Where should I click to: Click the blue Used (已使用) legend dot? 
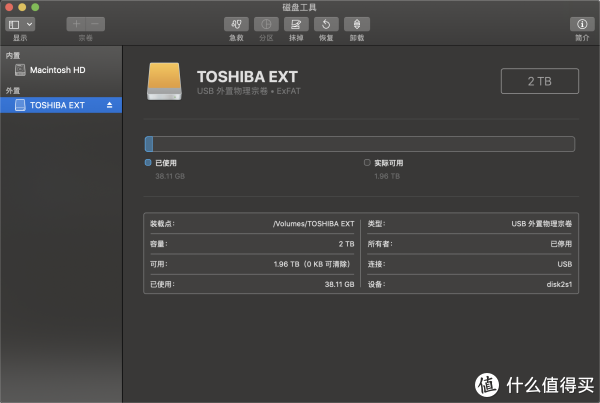[148, 161]
